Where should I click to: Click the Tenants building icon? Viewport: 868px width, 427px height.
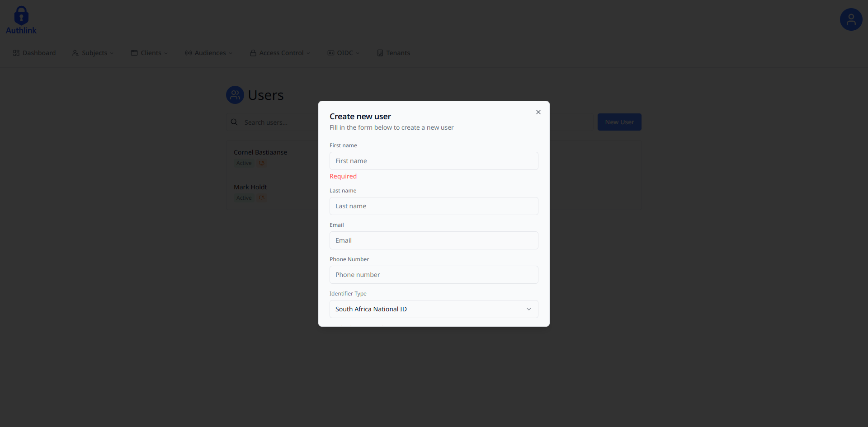[x=380, y=53]
